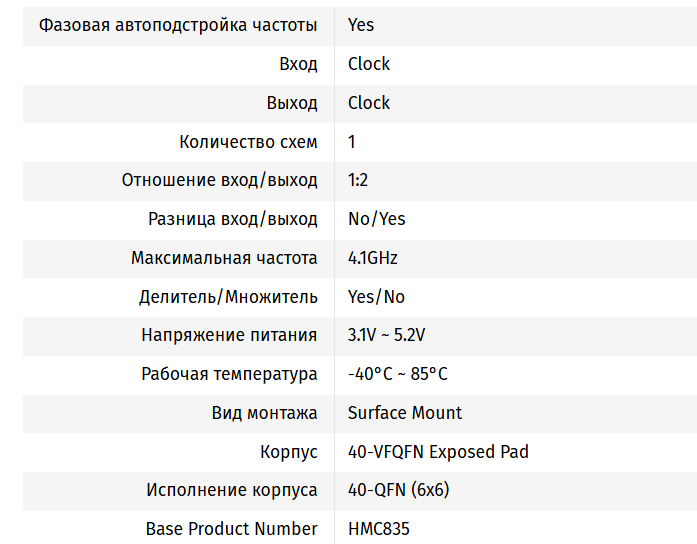Screen dimensions: 697x544
Task: Select the 'Напряжение питания' label
Action: point(229,335)
